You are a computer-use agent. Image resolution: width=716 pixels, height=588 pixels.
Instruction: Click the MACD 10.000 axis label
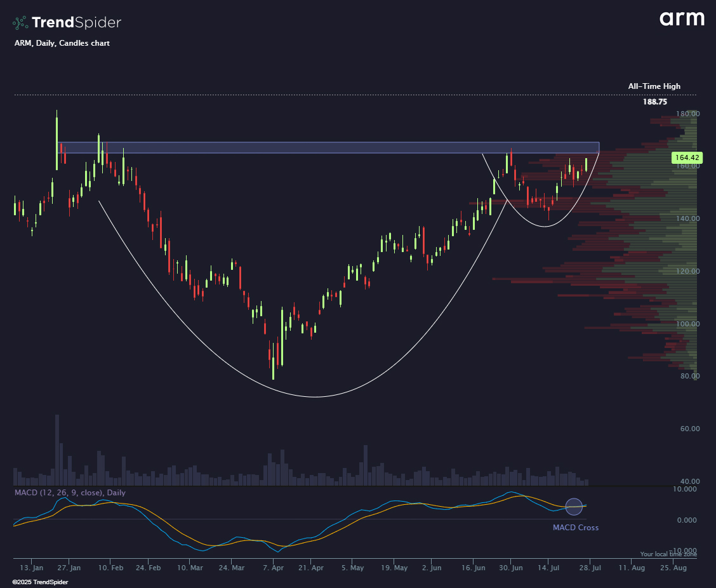(x=686, y=489)
